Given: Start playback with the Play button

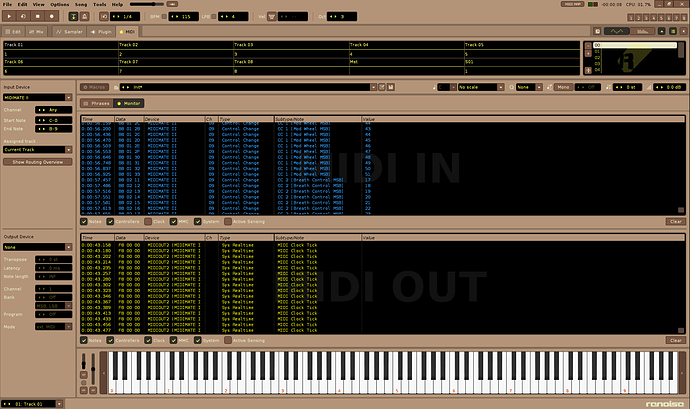Looking at the screenshot, I should [9, 17].
